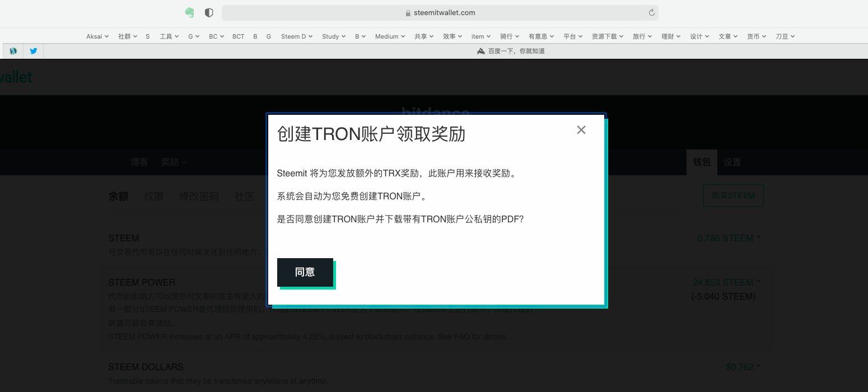Expand the Study bookmarks folder

[x=334, y=36]
